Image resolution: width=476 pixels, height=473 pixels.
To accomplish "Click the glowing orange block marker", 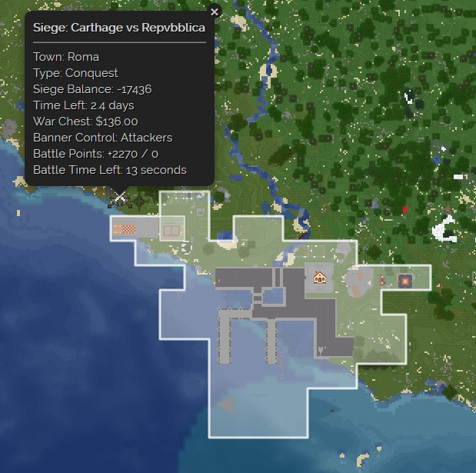I will pyautogui.click(x=404, y=281).
